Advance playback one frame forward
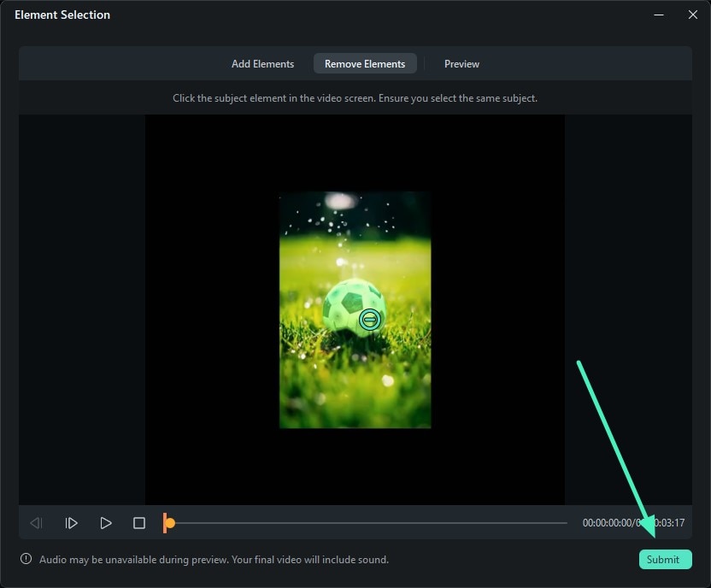This screenshot has width=711, height=588. click(72, 522)
